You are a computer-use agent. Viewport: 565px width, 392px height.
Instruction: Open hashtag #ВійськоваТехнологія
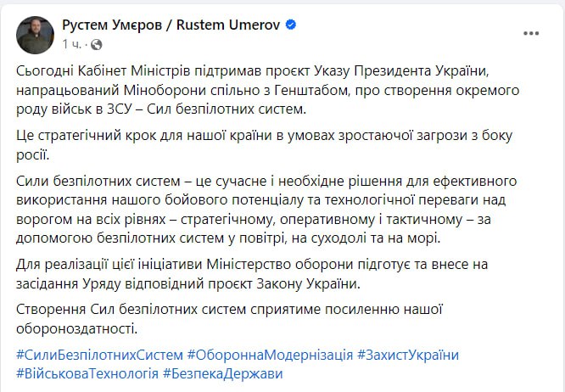[x=85, y=373]
